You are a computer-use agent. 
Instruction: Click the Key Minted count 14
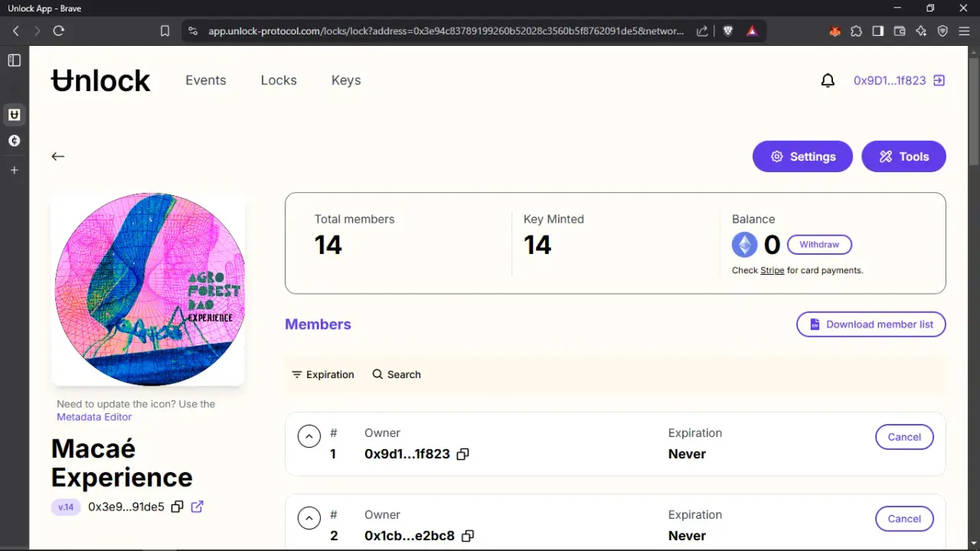point(537,245)
